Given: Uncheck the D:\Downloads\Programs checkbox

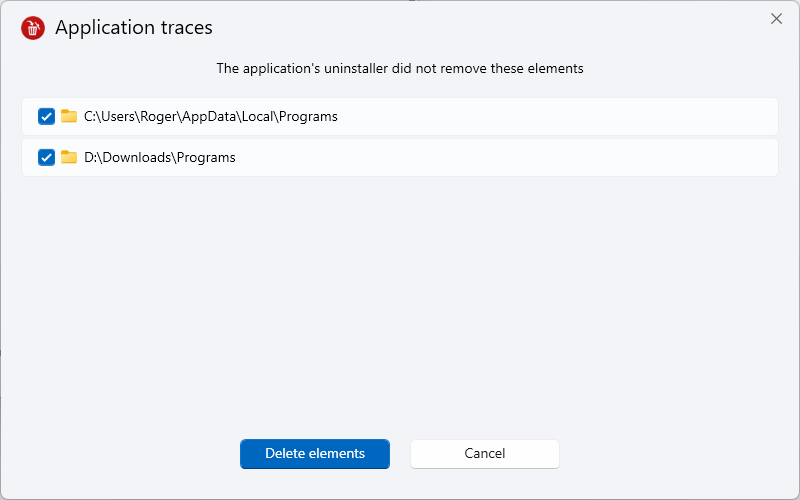Looking at the screenshot, I should tap(46, 157).
